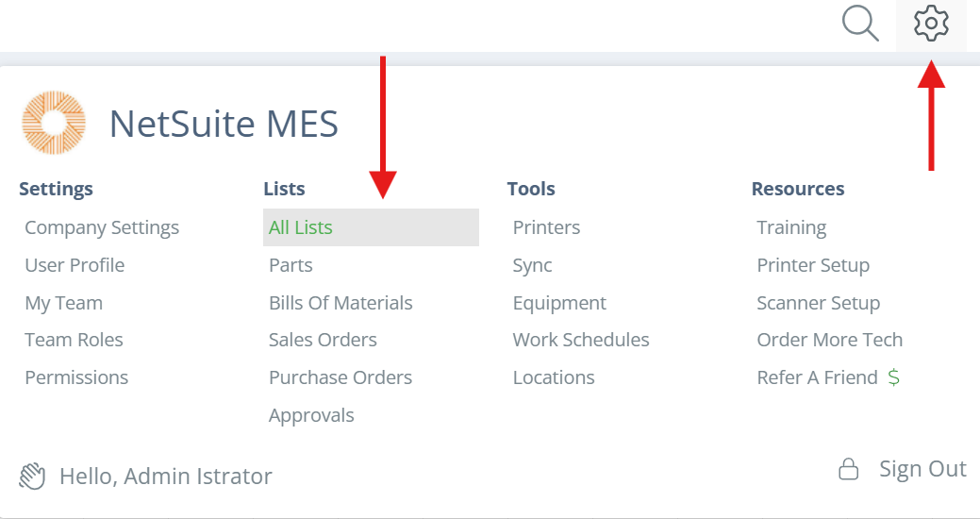Click the Settings column heading
980x519 pixels.
coord(56,189)
